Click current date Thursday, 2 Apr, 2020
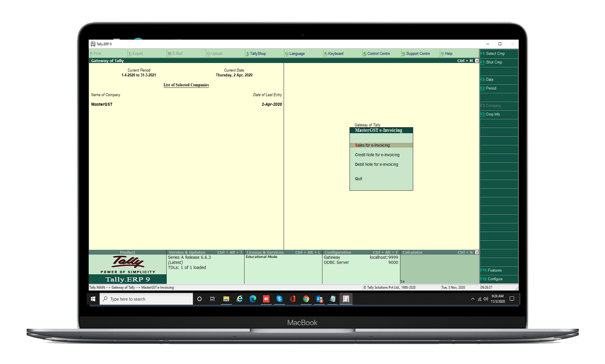The height and width of the screenshot is (364, 605). (234, 75)
